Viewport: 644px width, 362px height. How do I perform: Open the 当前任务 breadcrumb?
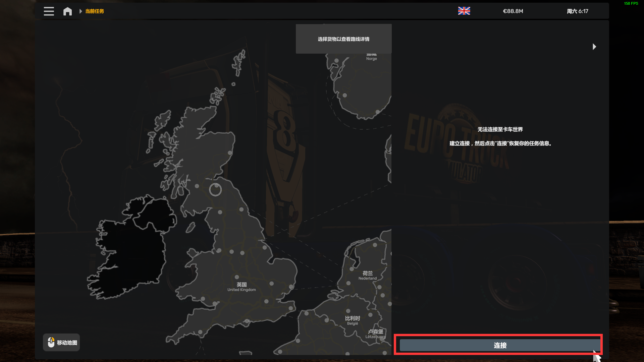(95, 11)
